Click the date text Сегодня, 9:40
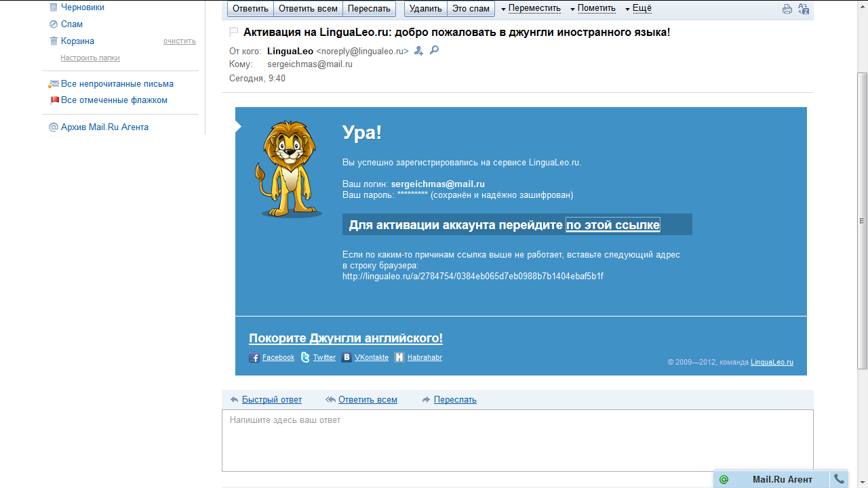The width and height of the screenshot is (868, 488). 257,79
